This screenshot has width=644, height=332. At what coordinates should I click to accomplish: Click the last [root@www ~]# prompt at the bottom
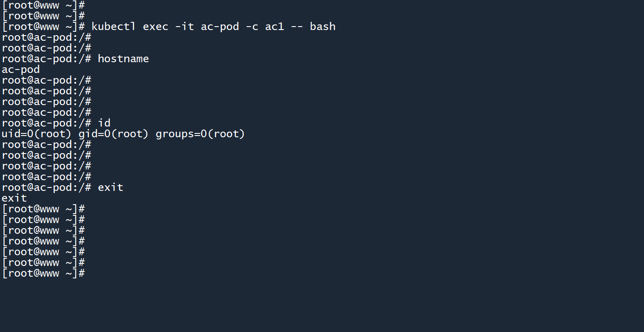click(43, 273)
